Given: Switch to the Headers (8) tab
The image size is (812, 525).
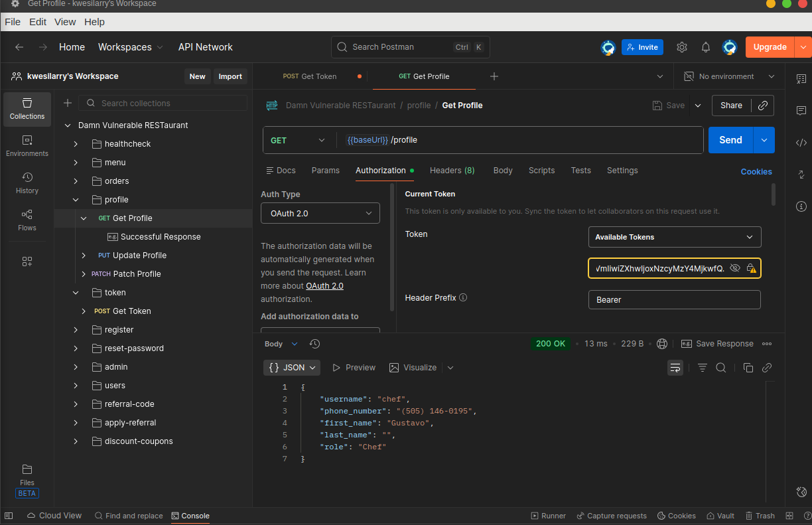Looking at the screenshot, I should coord(452,171).
